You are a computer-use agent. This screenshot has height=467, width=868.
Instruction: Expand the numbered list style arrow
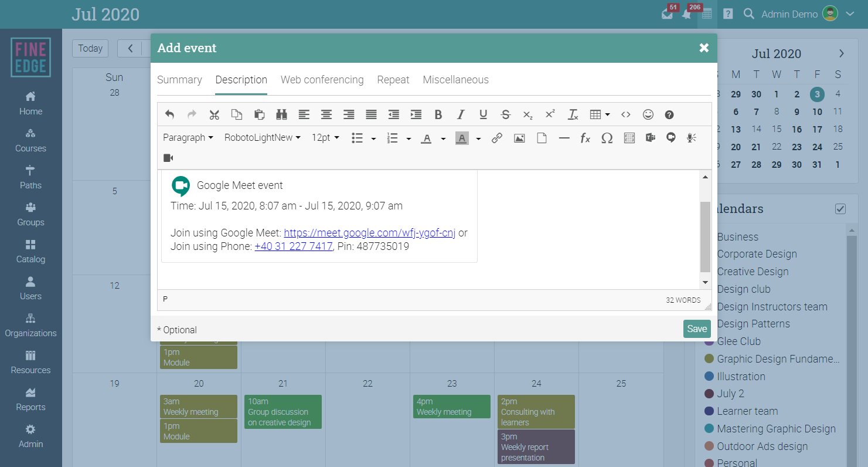[409, 138]
